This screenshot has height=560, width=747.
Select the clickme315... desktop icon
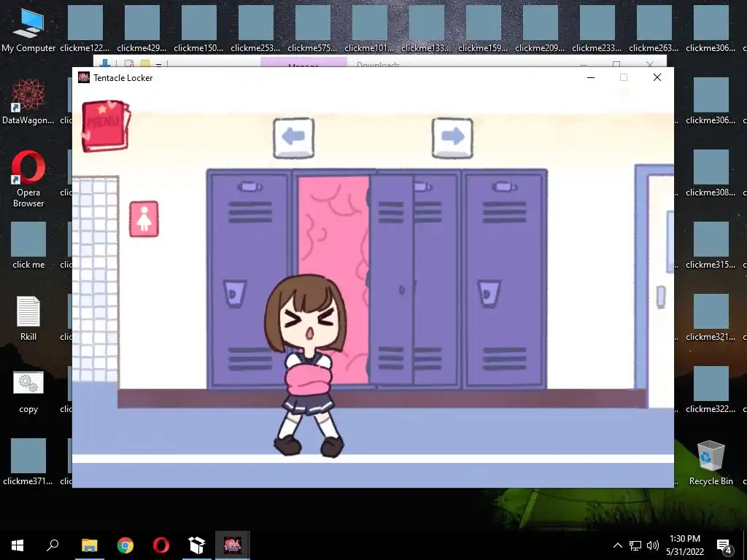pos(711,246)
